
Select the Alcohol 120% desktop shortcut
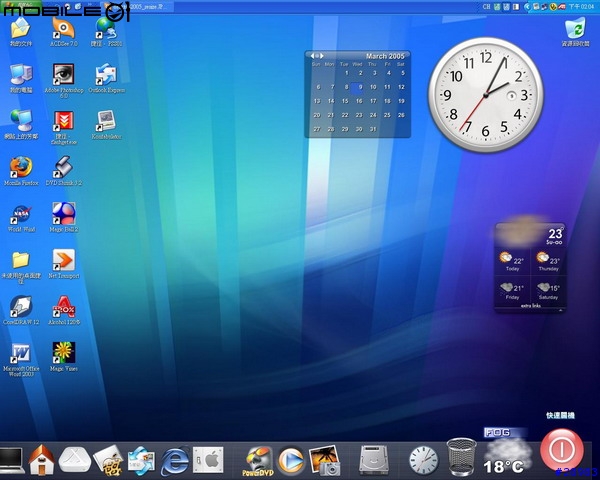(64, 310)
